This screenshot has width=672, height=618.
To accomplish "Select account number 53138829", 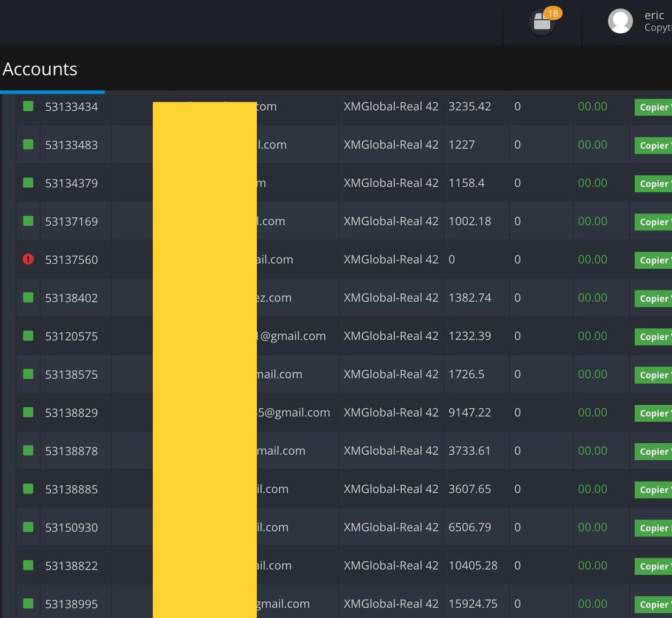I will point(71,412).
